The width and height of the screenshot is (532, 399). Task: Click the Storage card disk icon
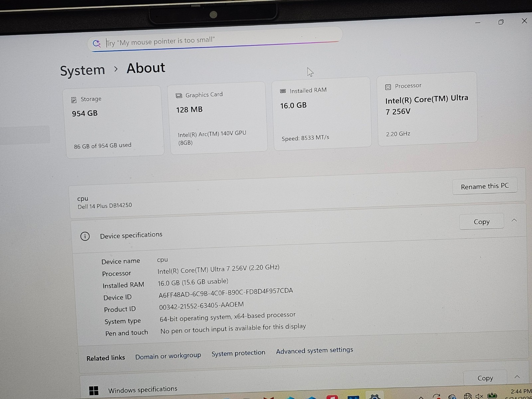tap(74, 100)
